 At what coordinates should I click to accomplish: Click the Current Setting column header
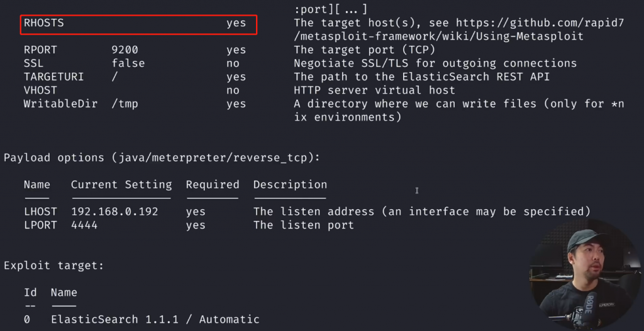[121, 185]
